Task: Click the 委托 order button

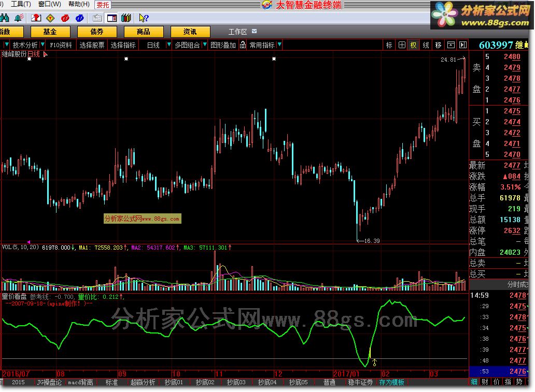Action: (103, 5)
